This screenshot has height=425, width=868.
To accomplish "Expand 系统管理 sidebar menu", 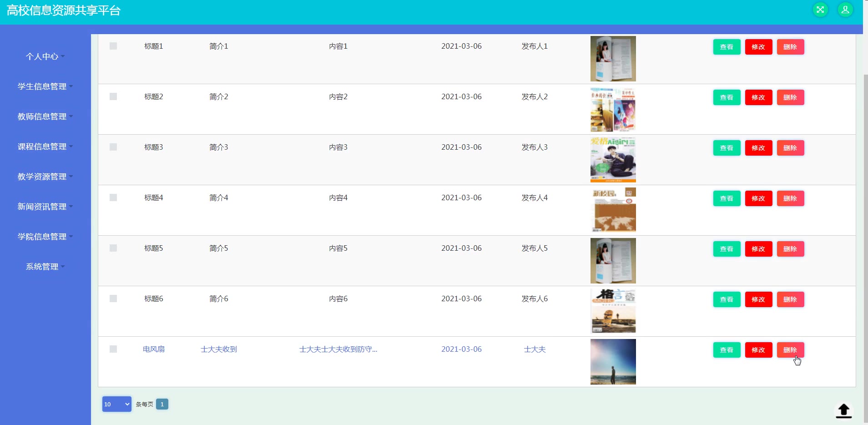I will click(x=45, y=267).
